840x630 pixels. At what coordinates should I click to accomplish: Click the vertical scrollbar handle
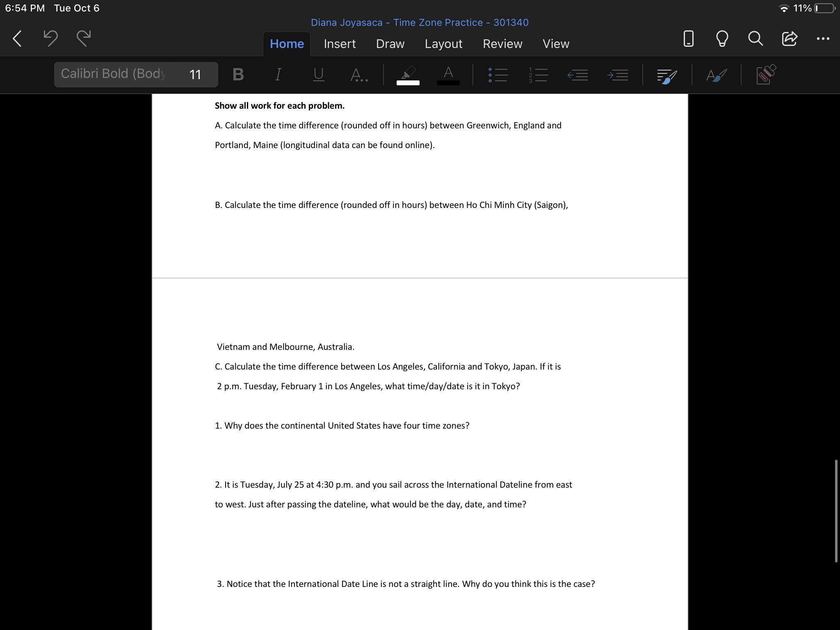pyautogui.click(x=835, y=511)
